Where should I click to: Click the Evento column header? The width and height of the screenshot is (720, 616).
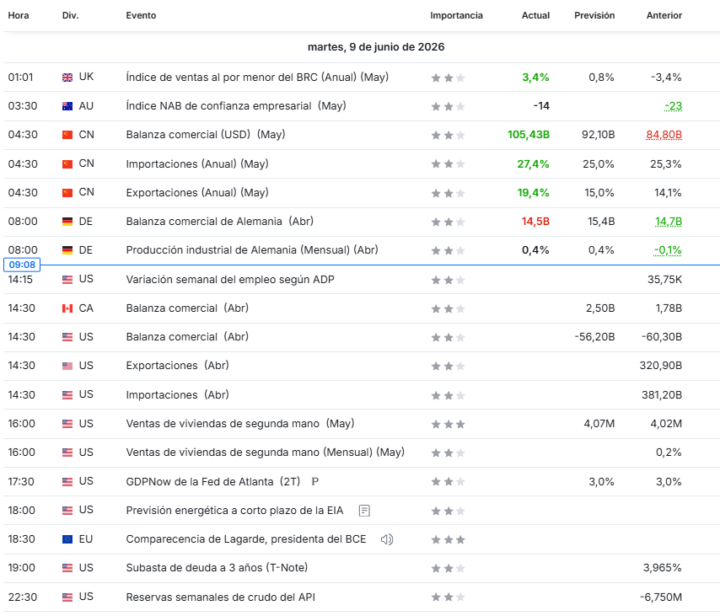click(x=141, y=16)
